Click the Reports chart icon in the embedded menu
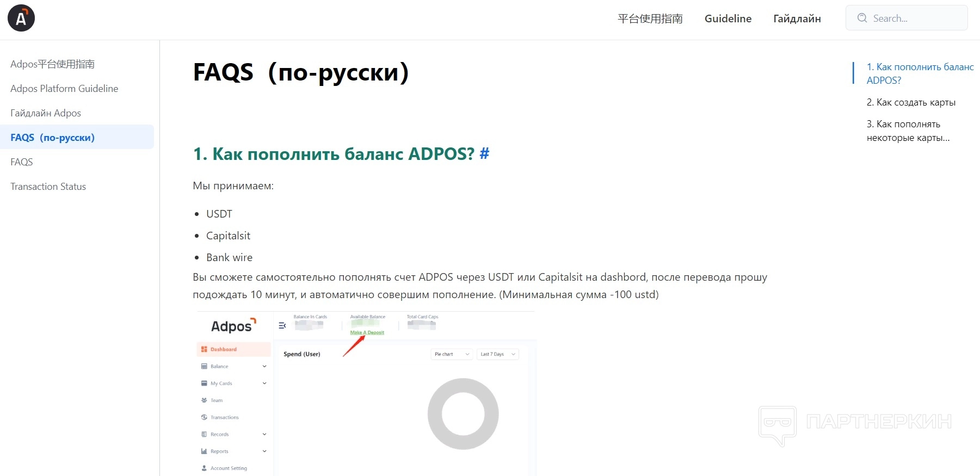980x476 pixels. [x=204, y=451]
